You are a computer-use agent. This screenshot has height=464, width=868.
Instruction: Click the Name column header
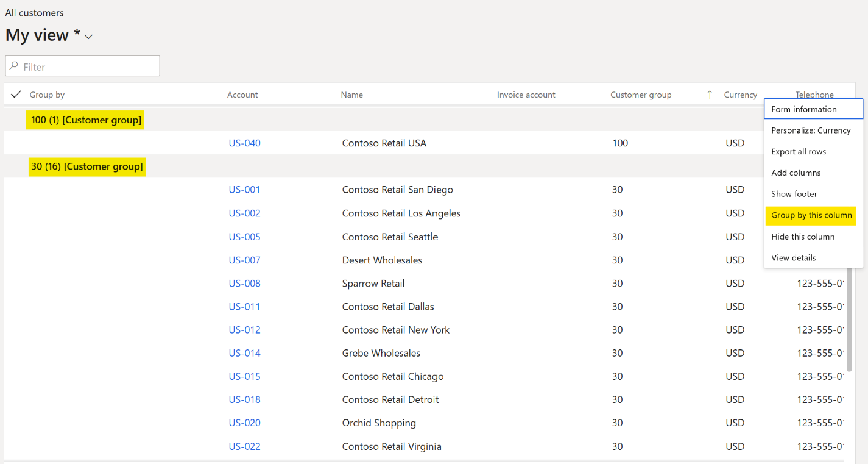[x=352, y=95]
